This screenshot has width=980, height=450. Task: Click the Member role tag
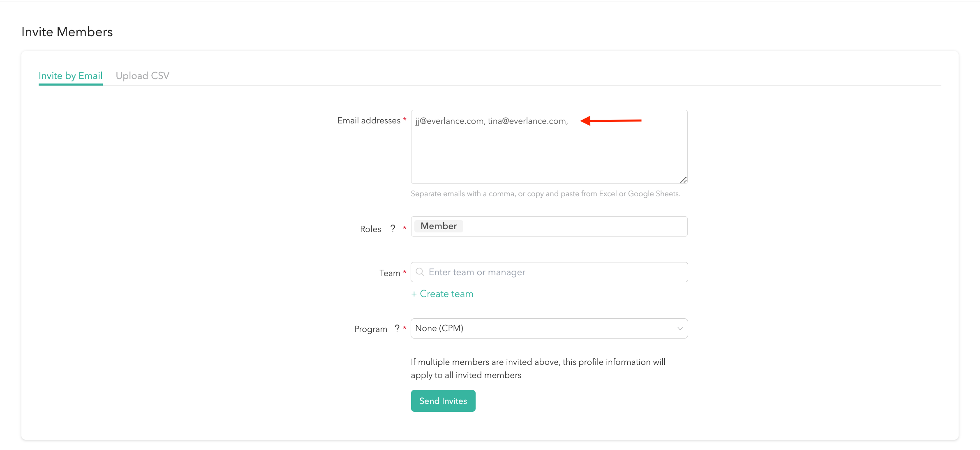point(439,226)
